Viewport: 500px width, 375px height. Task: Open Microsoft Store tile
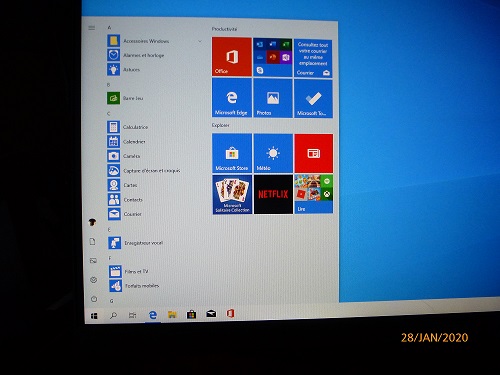coord(232,153)
